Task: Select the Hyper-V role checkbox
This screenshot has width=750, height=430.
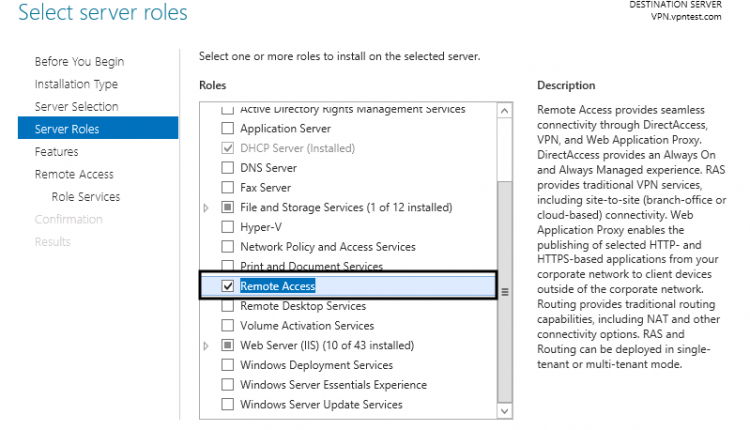Action: 227,227
